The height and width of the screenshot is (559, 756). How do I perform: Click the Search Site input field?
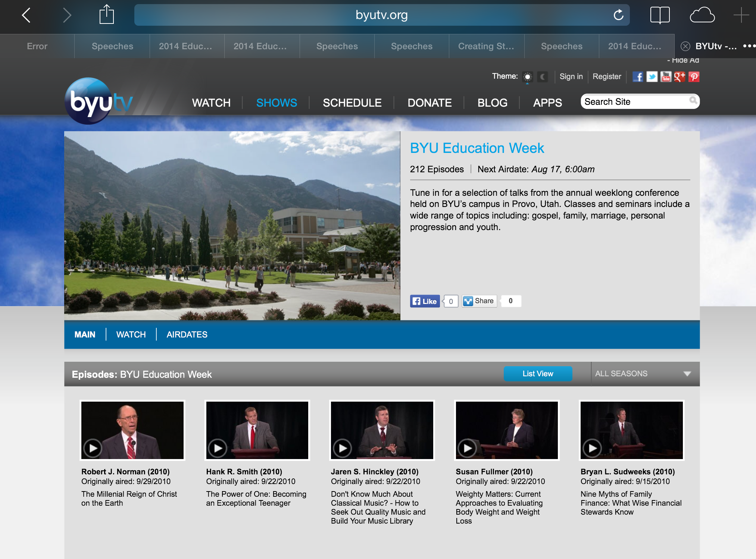click(x=640, y=101)
